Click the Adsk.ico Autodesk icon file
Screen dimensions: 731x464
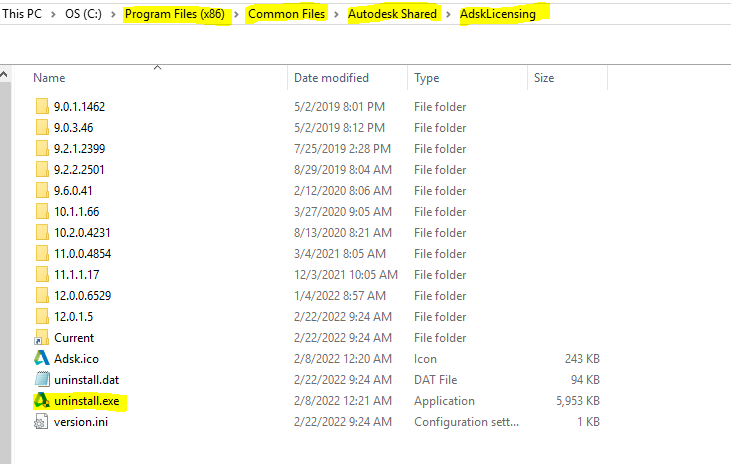[42, 359]
